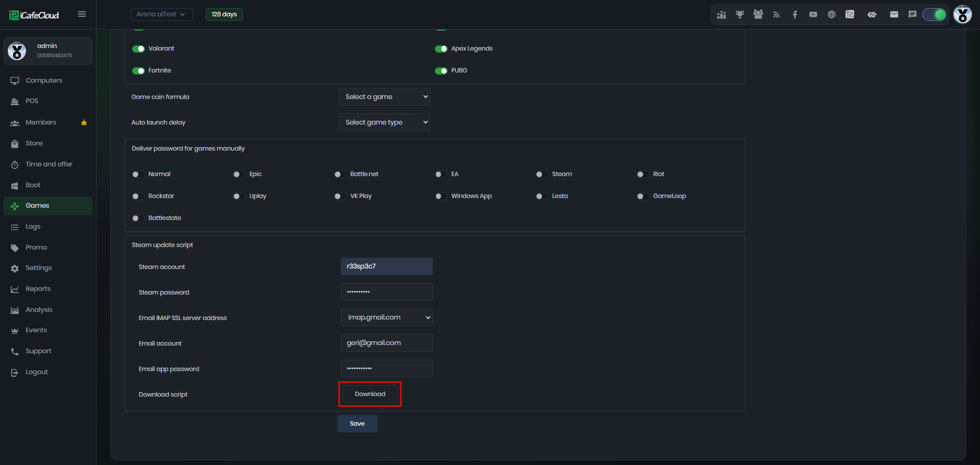This screenshot has width=980, height=465.
Task: Open Settings in the sidebar
Action: click(x=48, y=268)
